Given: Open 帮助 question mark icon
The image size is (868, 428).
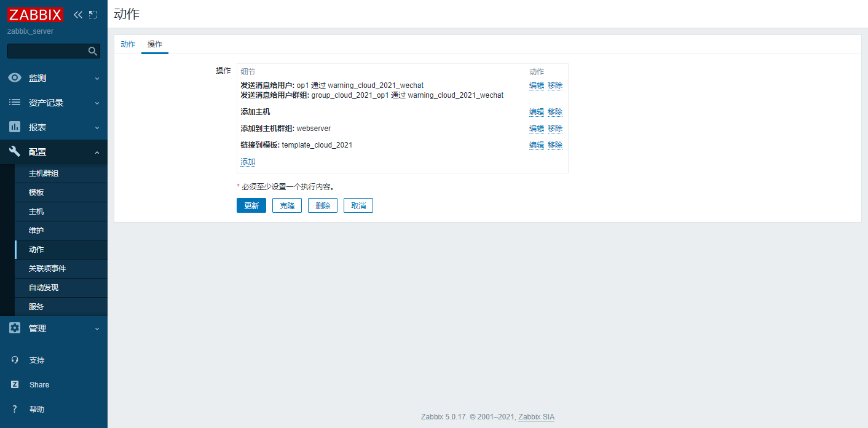Looking at the screenshot, I should pos(15,410).
